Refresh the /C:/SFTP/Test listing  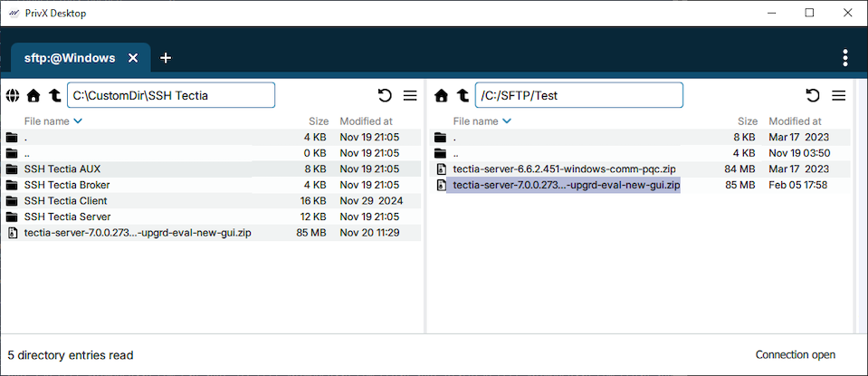click(813, 96)
